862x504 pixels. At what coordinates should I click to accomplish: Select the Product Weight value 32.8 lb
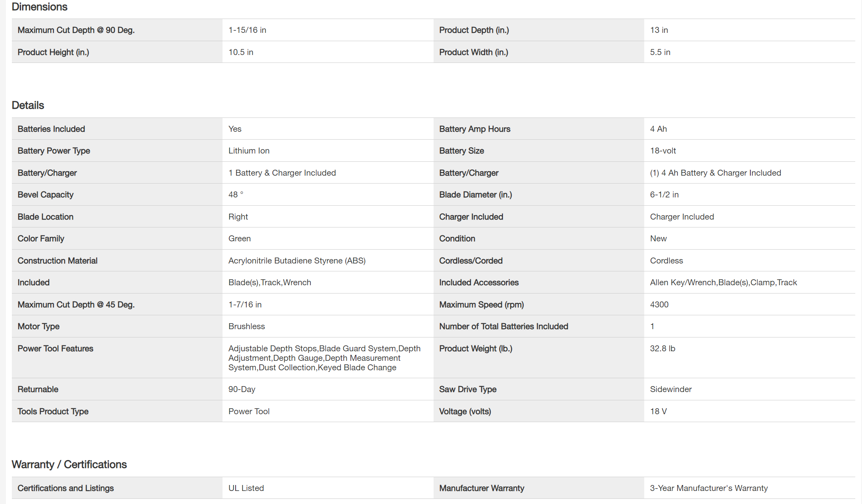click(x=662, y=349)
